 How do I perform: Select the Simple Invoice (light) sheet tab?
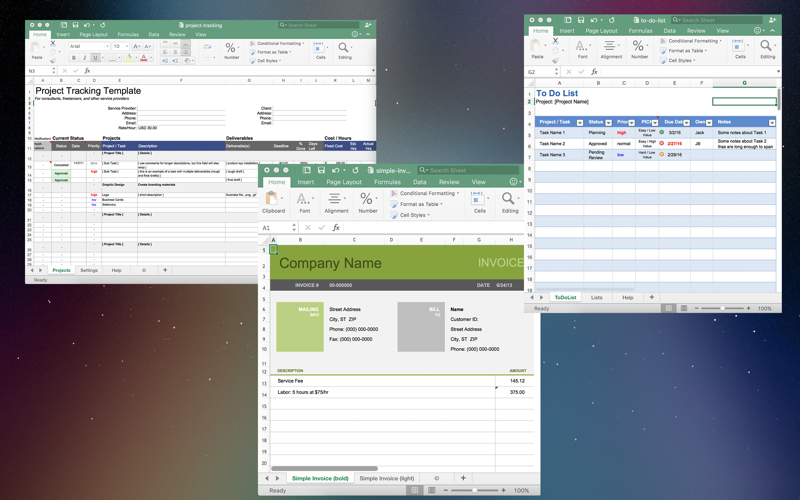386,478
